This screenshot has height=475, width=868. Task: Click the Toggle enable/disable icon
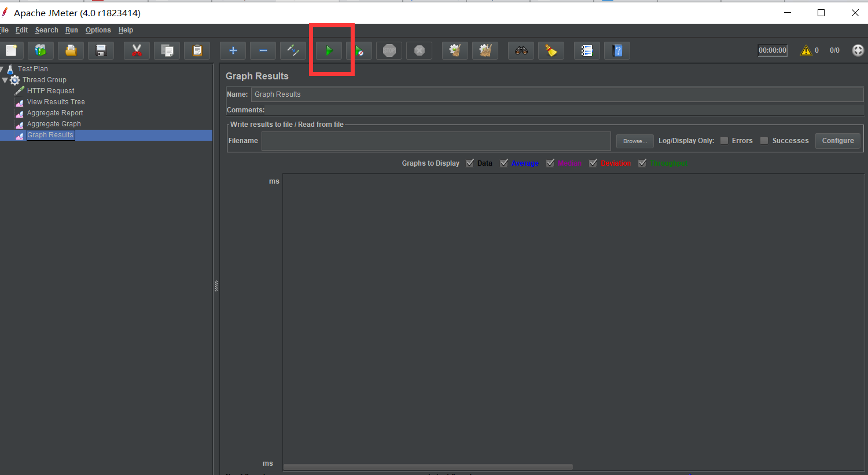click(x=293, y=50)
